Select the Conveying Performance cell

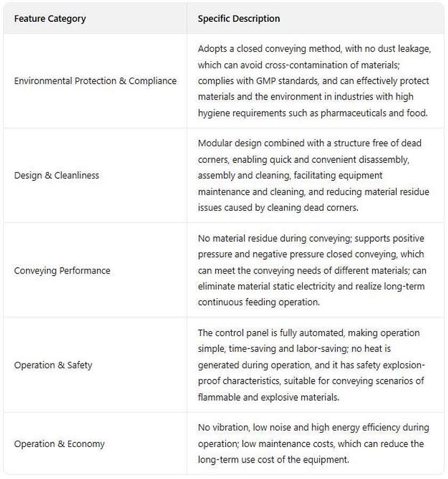[x=62, y=270]
